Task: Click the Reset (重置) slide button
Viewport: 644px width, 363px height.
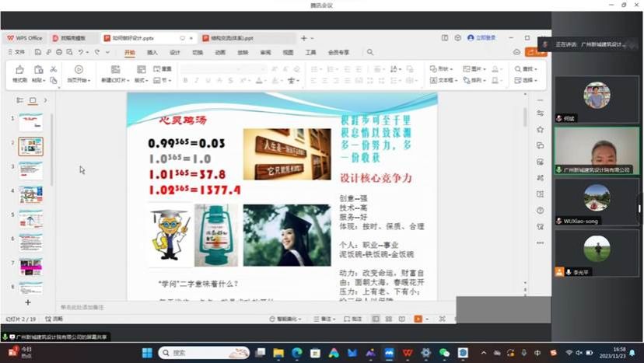Action: pyautogui.click(x=163, y=68)
